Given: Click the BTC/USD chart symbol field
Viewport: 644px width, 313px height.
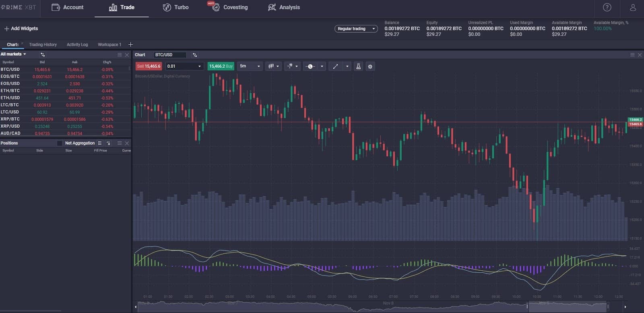Looking at the screenshot, I should (x=170, y=55).
